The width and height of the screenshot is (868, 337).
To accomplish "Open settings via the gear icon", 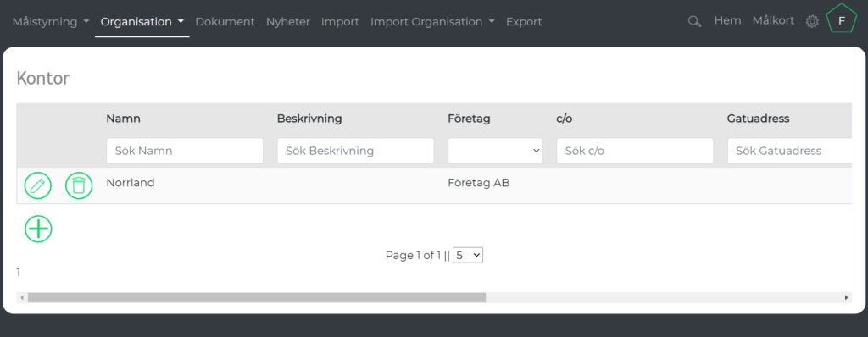I will [x=812, y=21].
